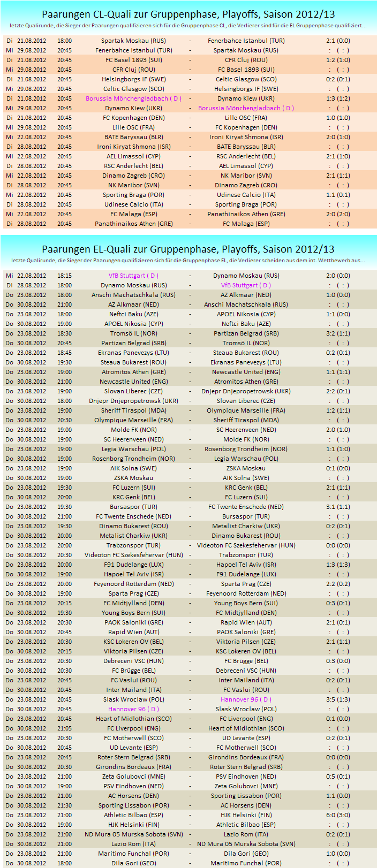Click the score '3:2 (1:1)' of Tromsö vs Partizan
This screenshot has width=377, height=868.
click(x=338, y=333)
